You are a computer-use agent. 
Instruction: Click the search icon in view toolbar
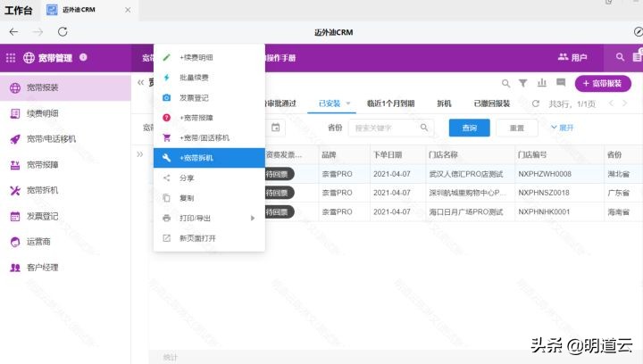click(505, 84)
